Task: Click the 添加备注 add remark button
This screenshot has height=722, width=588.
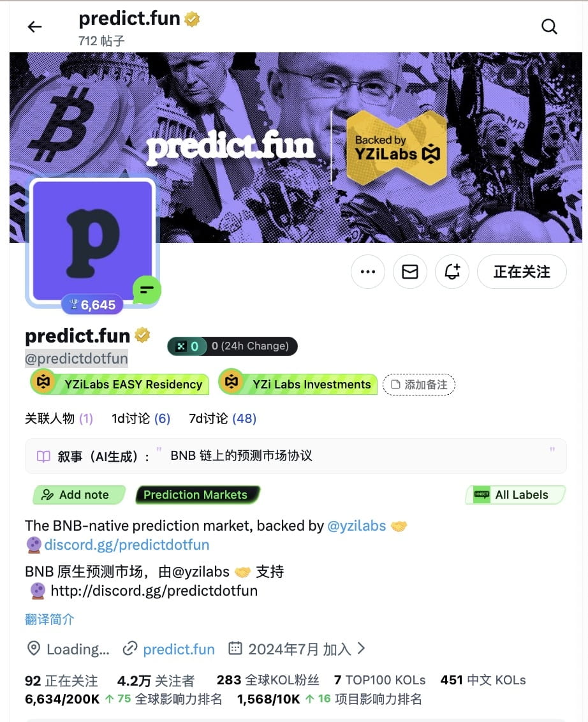Action: [419, 385]
